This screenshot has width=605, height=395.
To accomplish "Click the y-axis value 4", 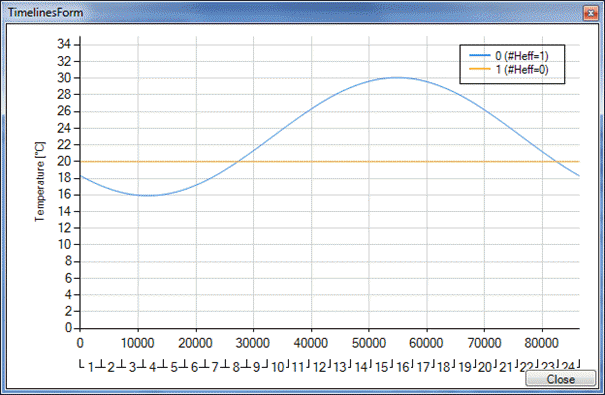I will click(68, 295).
